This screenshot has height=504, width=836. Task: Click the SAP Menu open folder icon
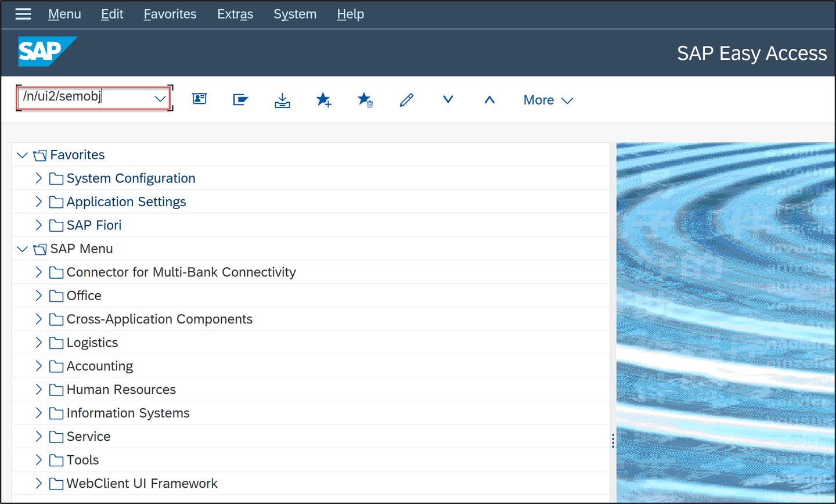point(40,249)
